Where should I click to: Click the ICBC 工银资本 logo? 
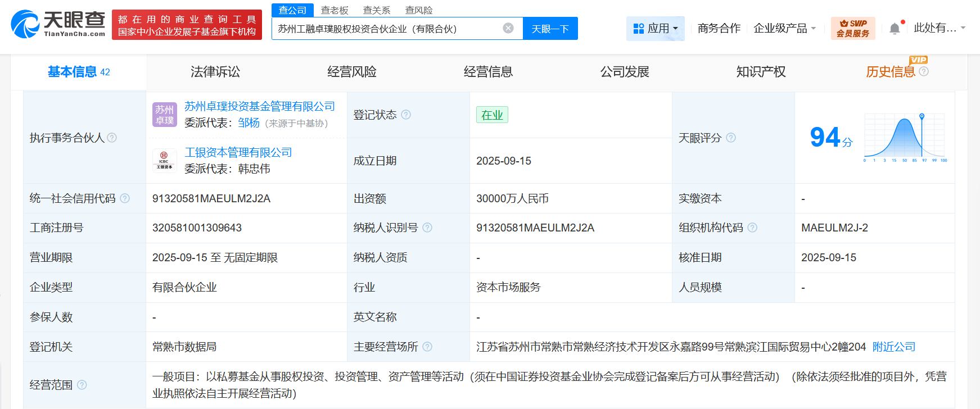164,160
